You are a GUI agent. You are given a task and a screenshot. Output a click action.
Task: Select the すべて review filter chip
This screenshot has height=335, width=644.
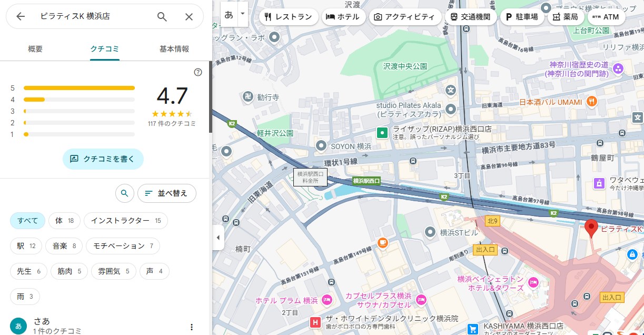(27, 221)
